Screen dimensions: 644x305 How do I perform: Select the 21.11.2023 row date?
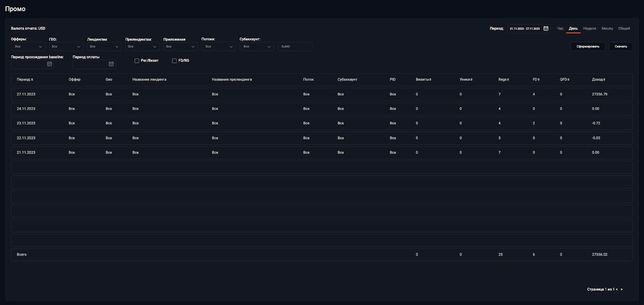click(x=26, y=153)
